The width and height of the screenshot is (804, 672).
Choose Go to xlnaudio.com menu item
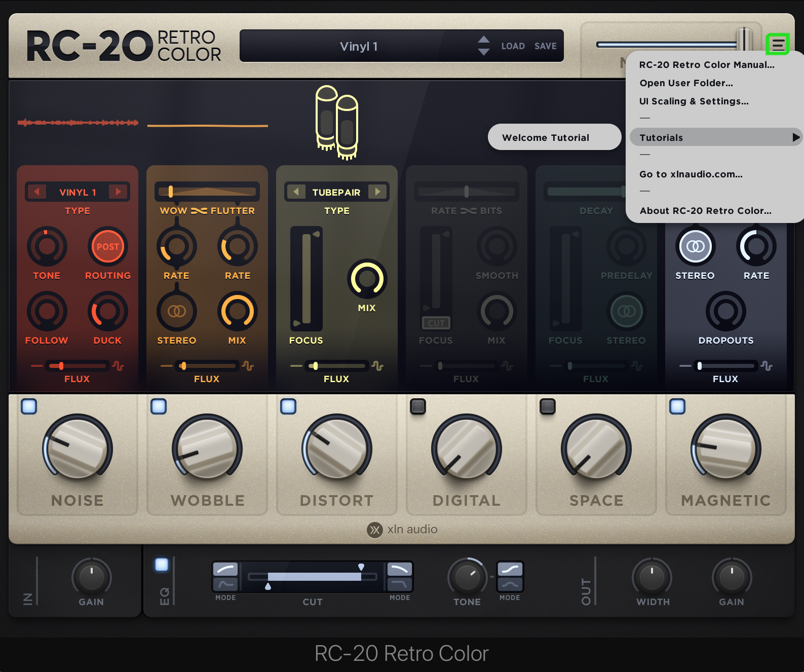[691, 174]
